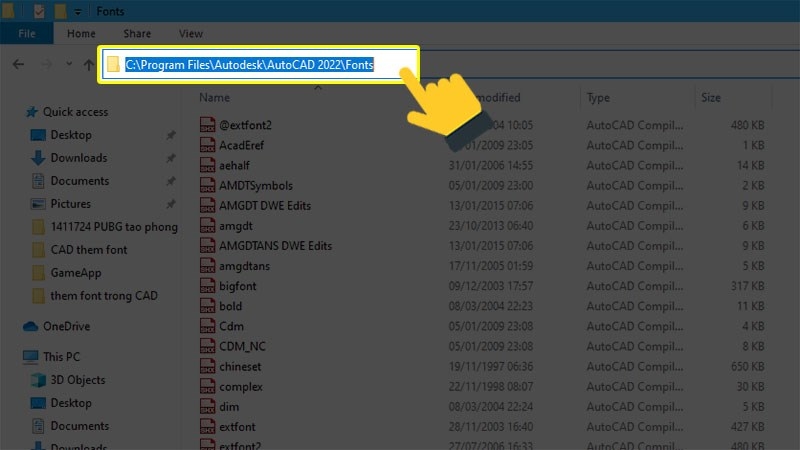Select Quick access in the navigation pane
800x450 pixels.
click(x=76, y=112)
